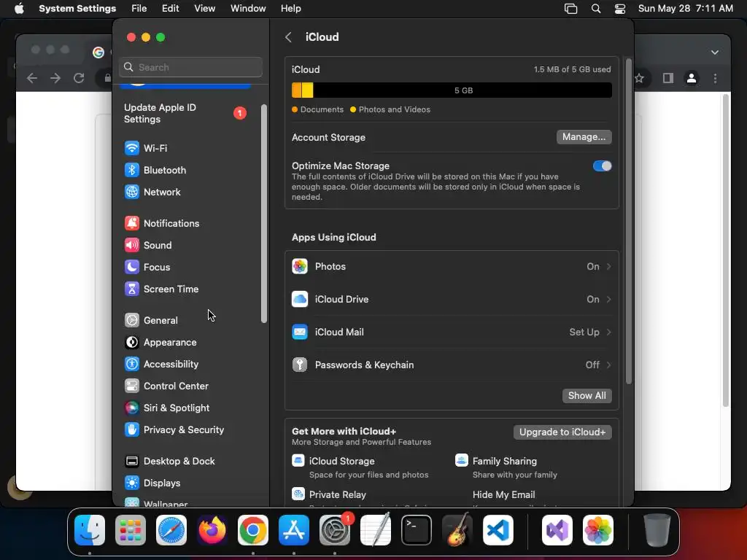Image resolution: width=747 pixels, height=560 pixels.
Task: Open the Help menu
Action: [x=290, y=9]
